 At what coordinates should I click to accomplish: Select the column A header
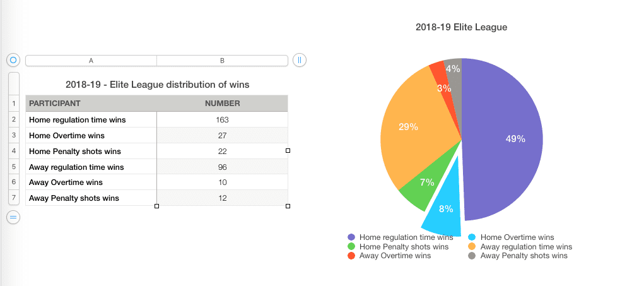(x=91, y=61)
